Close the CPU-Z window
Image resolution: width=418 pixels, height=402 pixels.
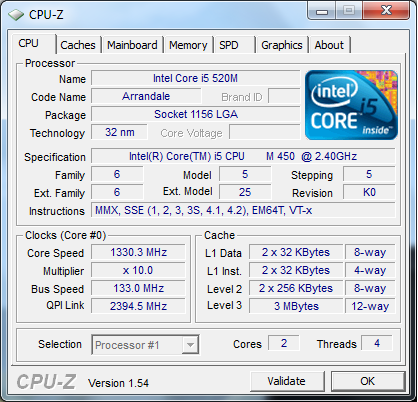[386, 11]
